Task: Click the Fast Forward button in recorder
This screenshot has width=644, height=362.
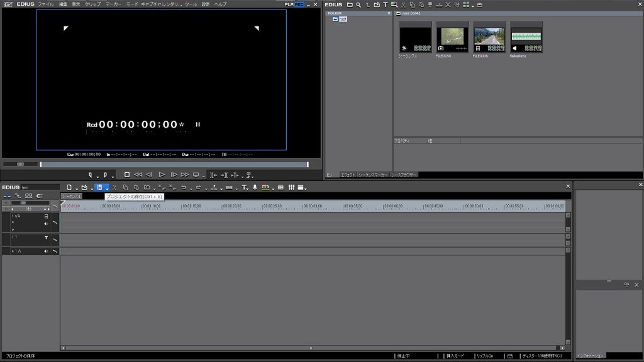Action: point(185,175)
